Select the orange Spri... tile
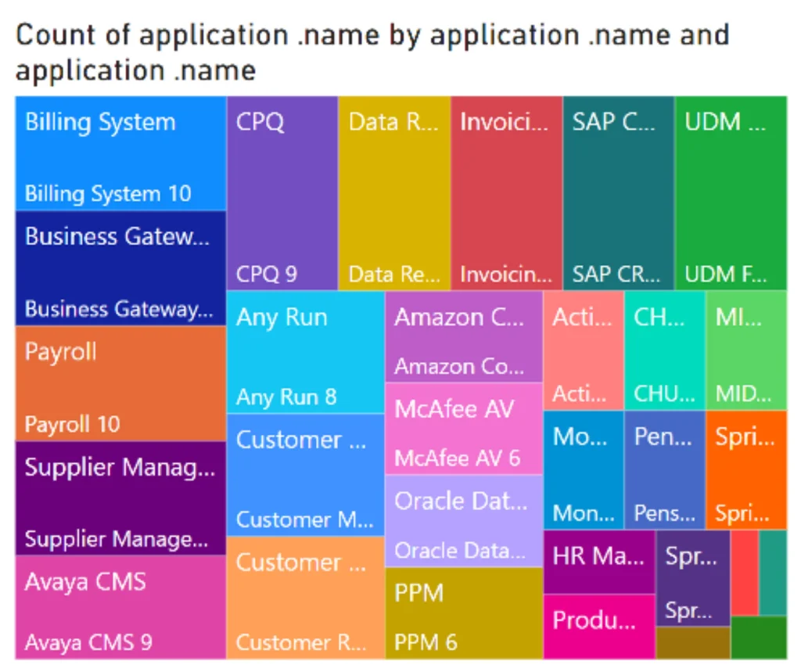Image resolution: width=801 pixels, height=672 pixels. [746, 469]
